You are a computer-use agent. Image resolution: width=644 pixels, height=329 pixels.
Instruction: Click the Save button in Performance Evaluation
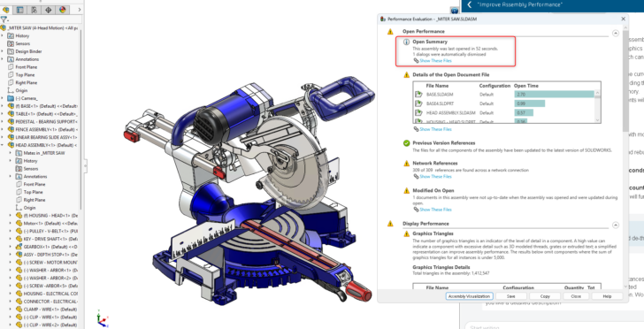coord(511,296)
